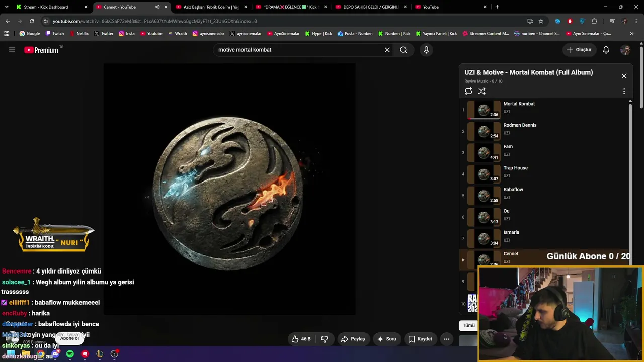
Task: Switch to the last YouTube tab
Action: [451, 7]
